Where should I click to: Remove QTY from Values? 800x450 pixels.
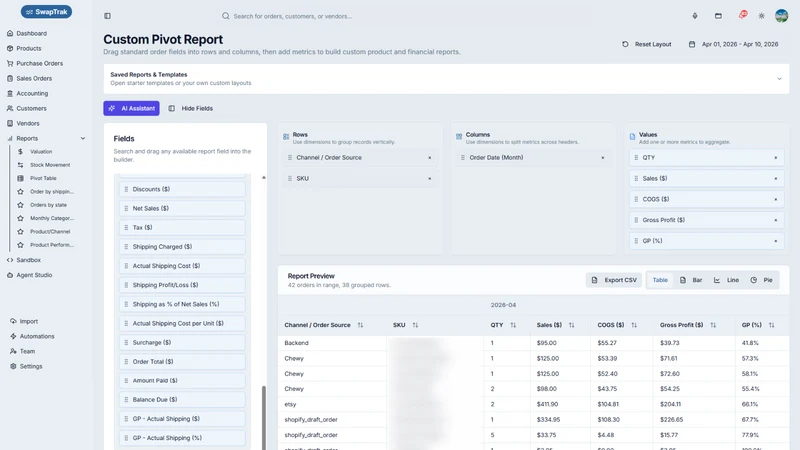click(x=776, y=158)
